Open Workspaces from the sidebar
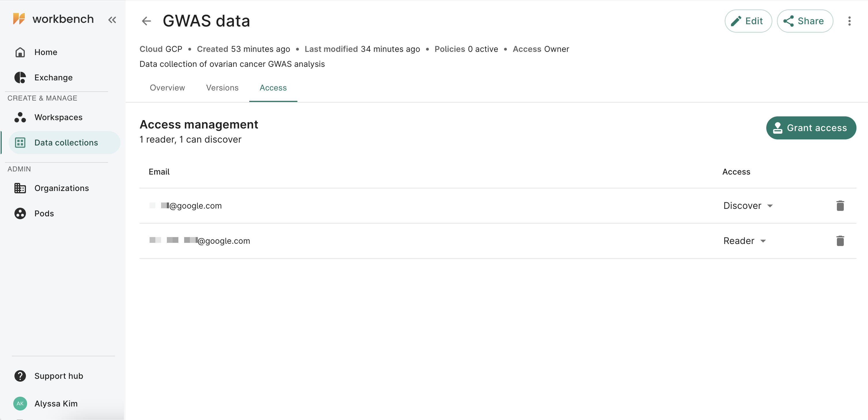 (x=58, y=117)
